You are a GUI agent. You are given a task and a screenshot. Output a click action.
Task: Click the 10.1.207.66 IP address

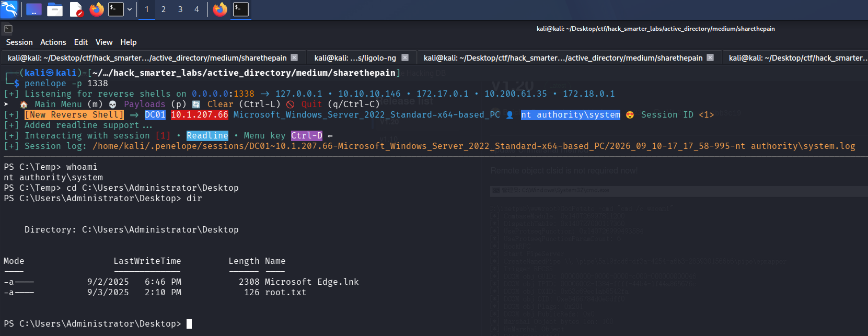200,115
